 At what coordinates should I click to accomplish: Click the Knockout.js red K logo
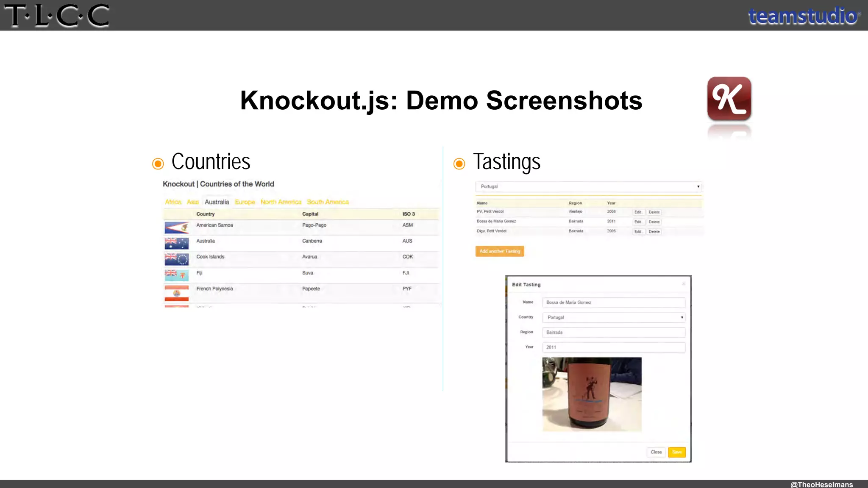click(729, 99)
